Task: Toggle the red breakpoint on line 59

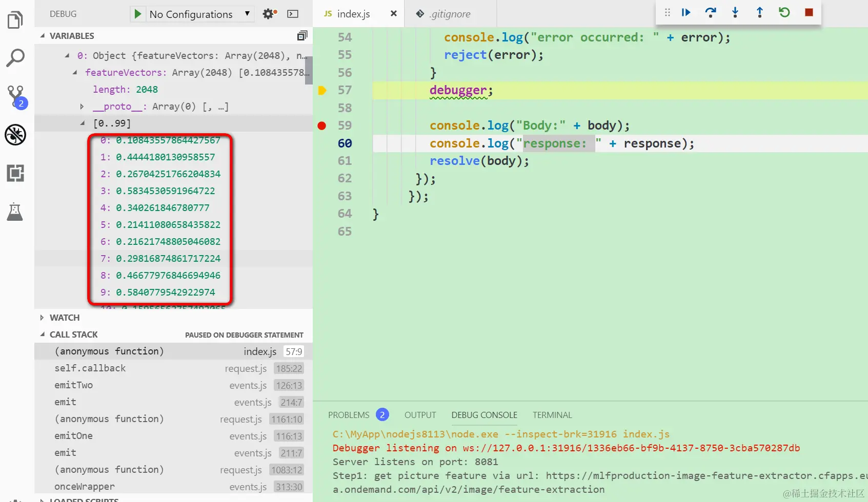Action: [x=322, y=126]
